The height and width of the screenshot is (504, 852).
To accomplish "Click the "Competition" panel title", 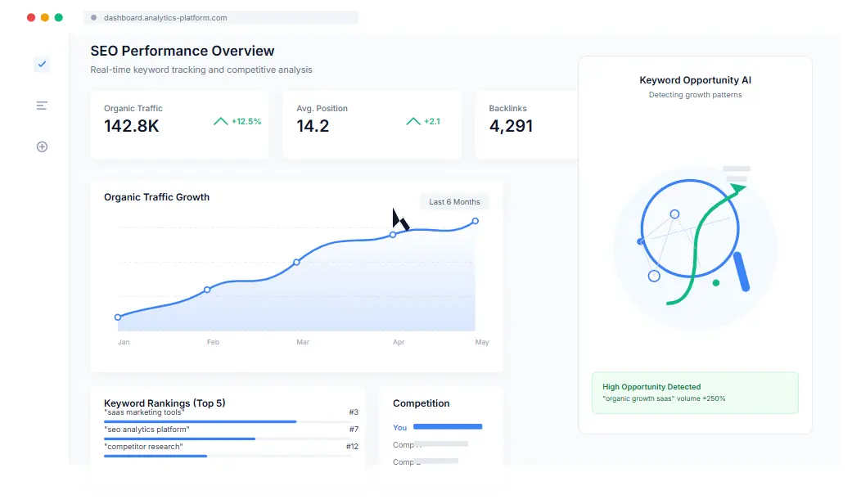I will pyautogui.click(x=421, y=403).
